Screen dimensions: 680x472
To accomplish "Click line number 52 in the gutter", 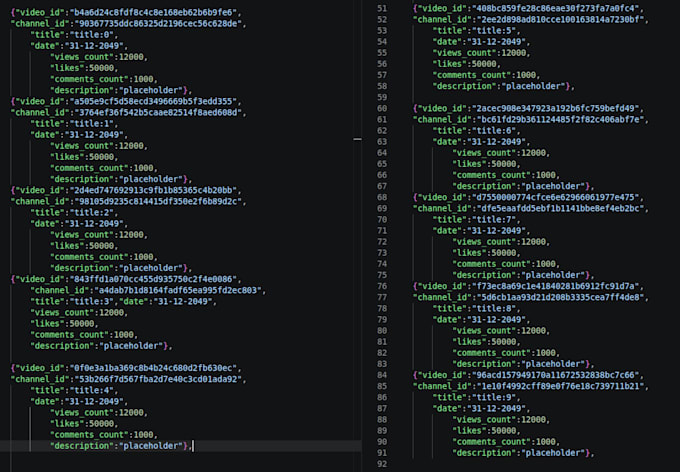I will 382,20.
